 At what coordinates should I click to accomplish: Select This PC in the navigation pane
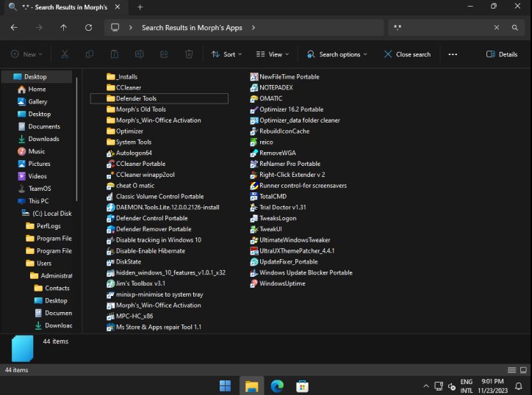[x=39, y=201]
